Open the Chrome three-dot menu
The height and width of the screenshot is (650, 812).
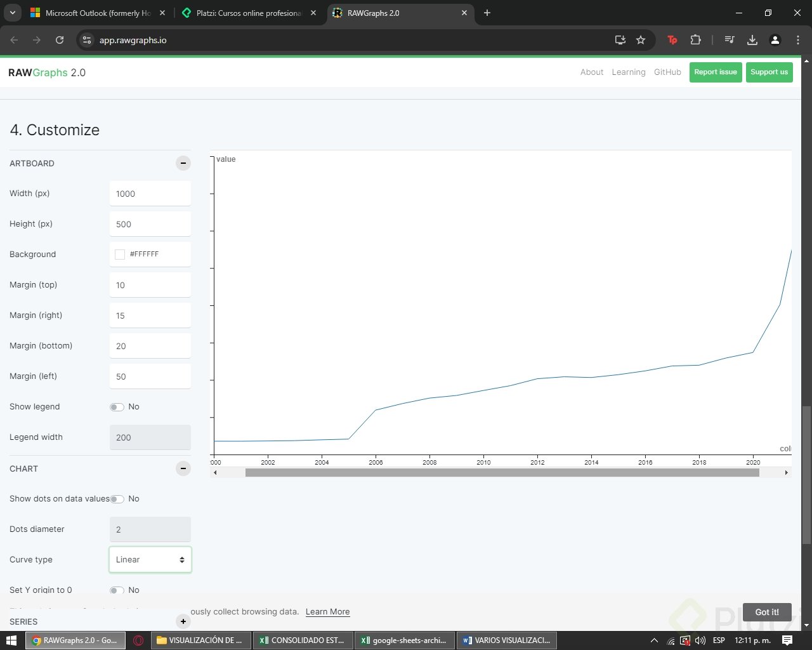coord(798,40)
